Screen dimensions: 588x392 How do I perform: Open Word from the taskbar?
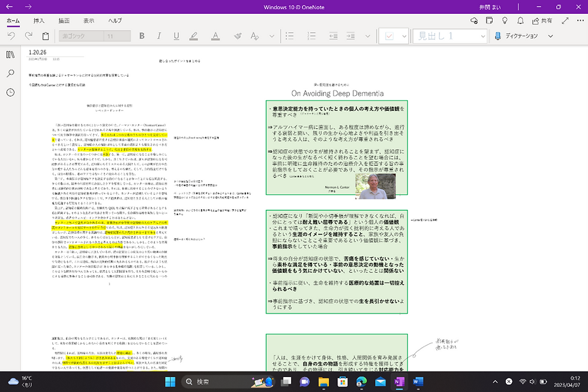[418, 381]
